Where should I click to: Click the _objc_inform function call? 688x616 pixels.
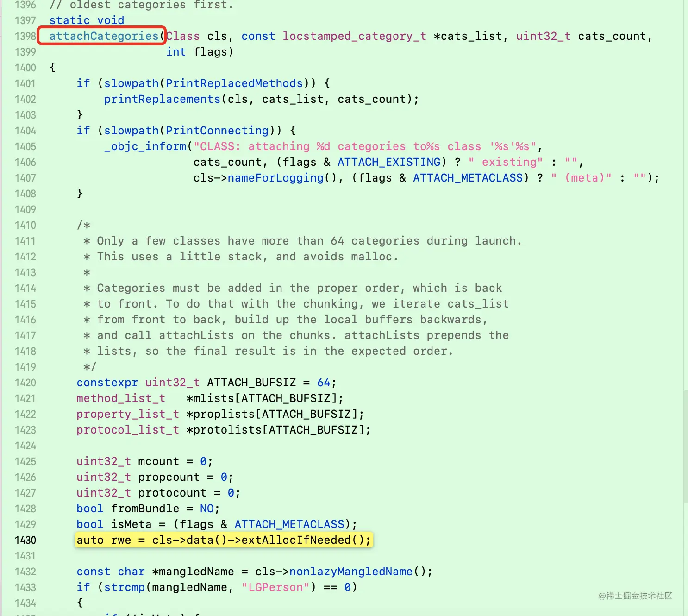[145, 146]
